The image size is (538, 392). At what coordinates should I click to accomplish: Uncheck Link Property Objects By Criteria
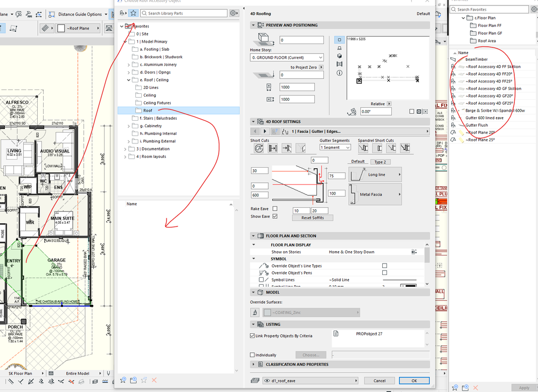253,336
